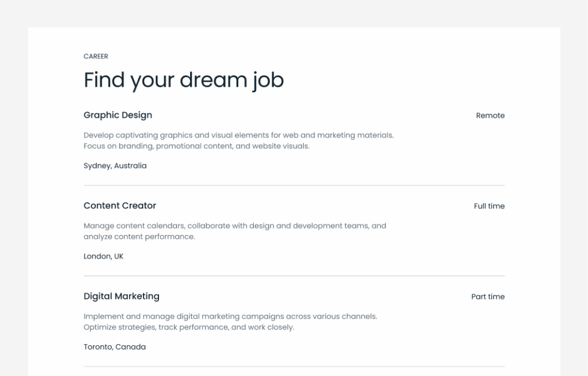The image size is (588, 376).
Task: Click the 'Optimize strategies, track performance' line
Action: tap(188, 327)
